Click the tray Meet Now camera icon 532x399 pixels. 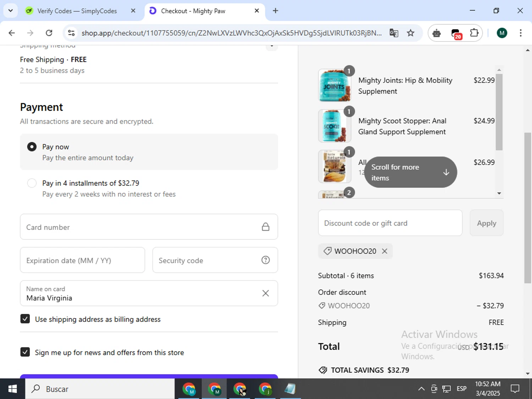[434, 389]
